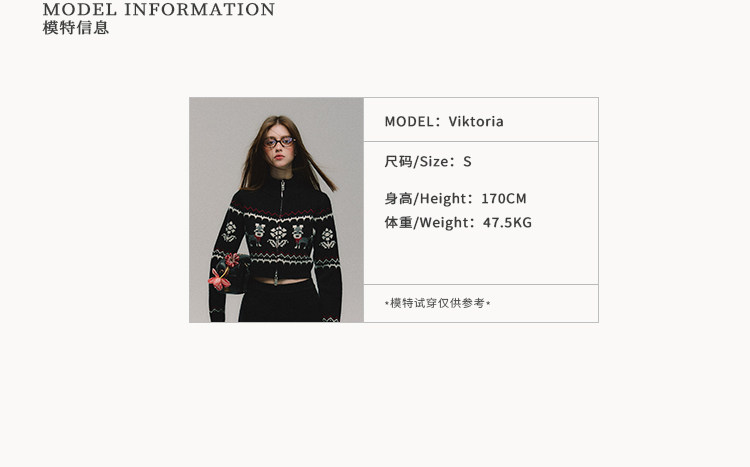Click the left animal motif on the sweater
The image size is (750, 467).
click(257, 235)
